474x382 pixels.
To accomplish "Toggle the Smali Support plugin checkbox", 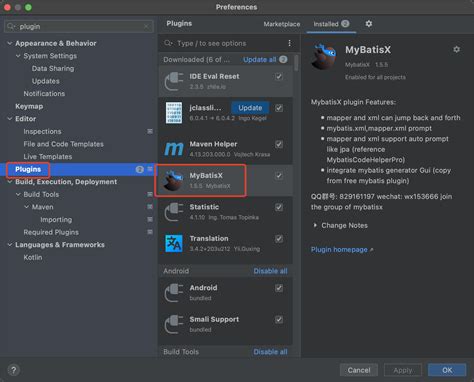I will tap(279, 320).
